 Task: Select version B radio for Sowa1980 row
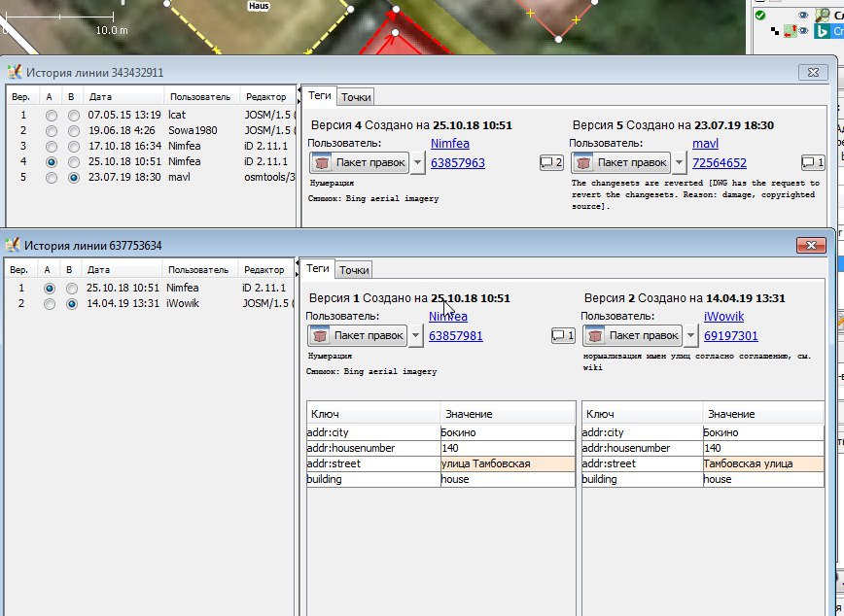pyautogui.click(x=74, y=131)
